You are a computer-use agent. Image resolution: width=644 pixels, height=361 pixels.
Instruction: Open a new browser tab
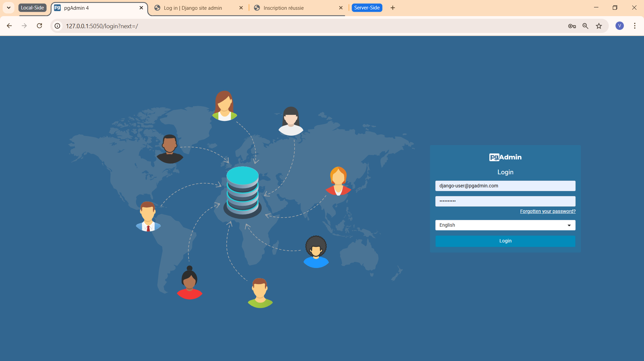point(392,7)
